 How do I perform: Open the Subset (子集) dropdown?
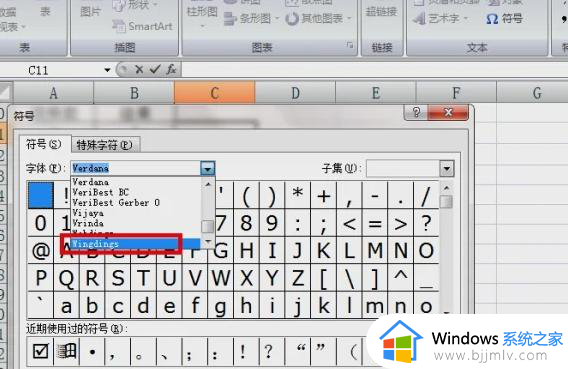[x=447, y=168]
